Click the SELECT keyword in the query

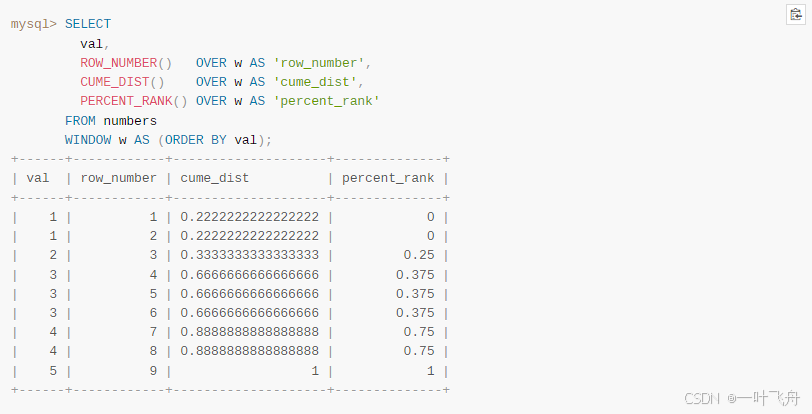pos(88,24)
